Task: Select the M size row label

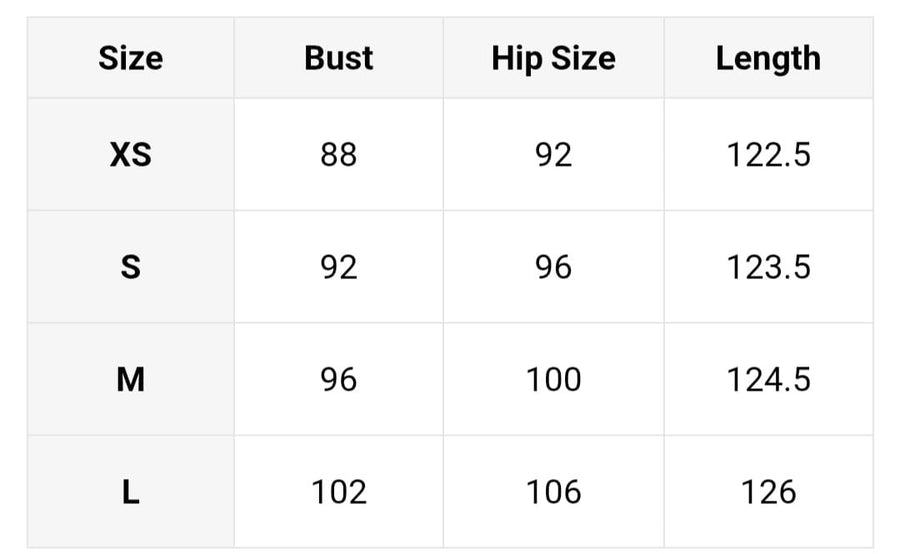Action: tap(130, 379)
